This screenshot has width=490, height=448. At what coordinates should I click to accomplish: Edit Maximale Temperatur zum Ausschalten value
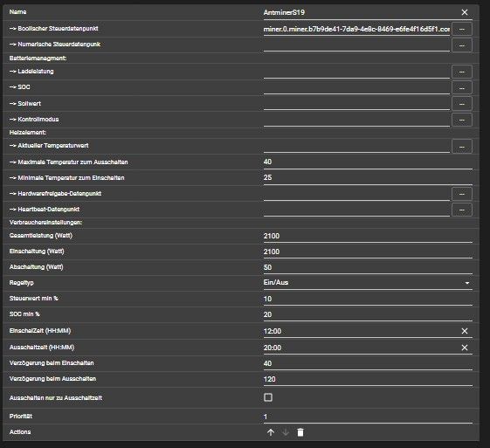coord(368,162)
